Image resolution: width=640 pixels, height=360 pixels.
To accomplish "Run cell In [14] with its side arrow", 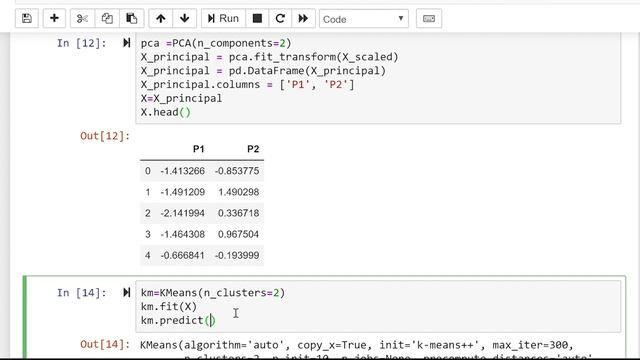I will [127, 293].
